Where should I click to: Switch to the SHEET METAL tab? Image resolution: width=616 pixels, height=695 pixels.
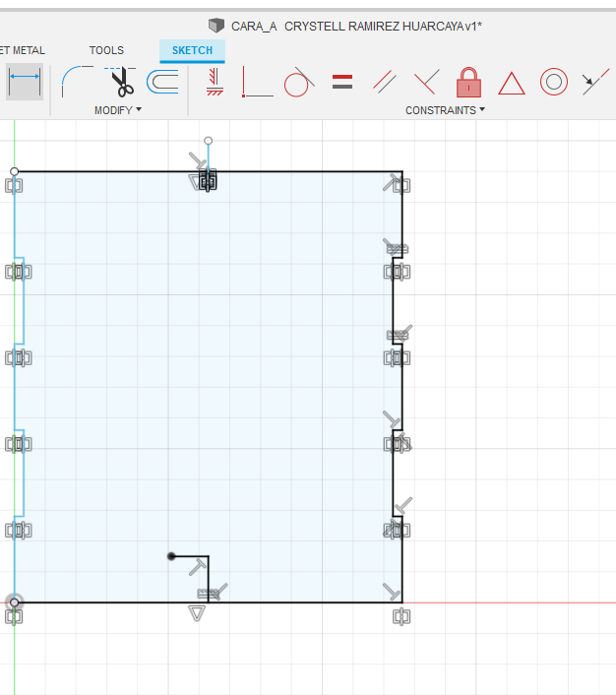coord(23,50)
